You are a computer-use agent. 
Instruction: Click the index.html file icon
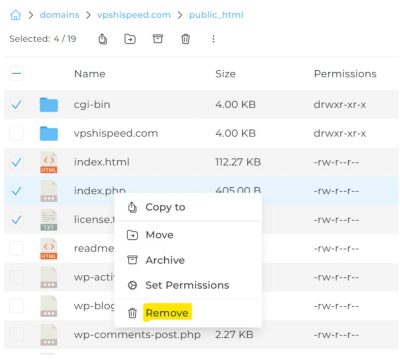point(49,162)
